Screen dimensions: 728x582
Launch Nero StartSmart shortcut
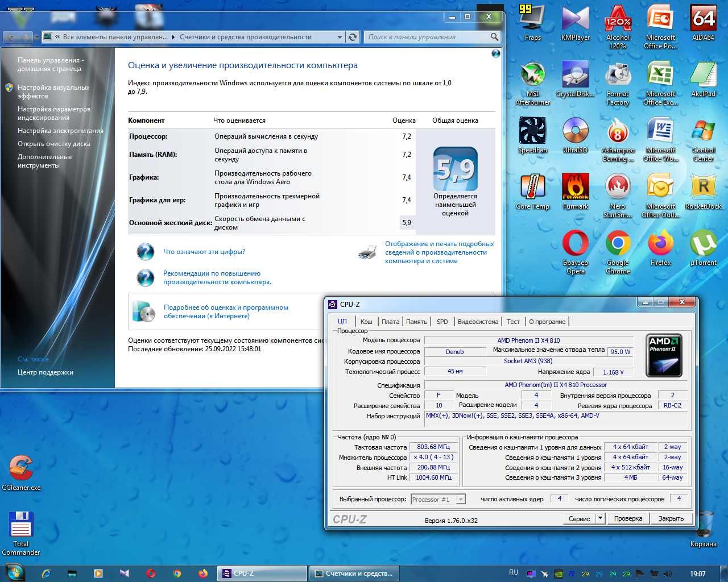(x=618, y=196)
